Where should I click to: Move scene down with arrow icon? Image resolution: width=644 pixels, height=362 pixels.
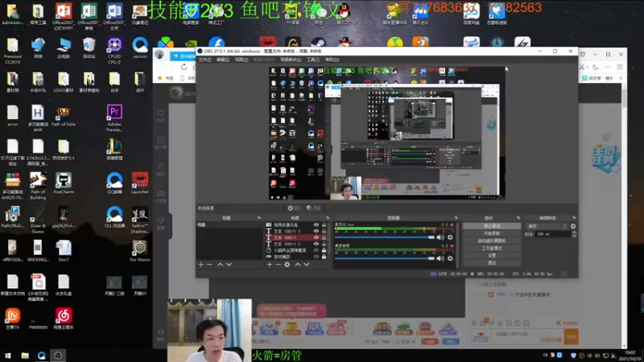(x=229, y=265)
